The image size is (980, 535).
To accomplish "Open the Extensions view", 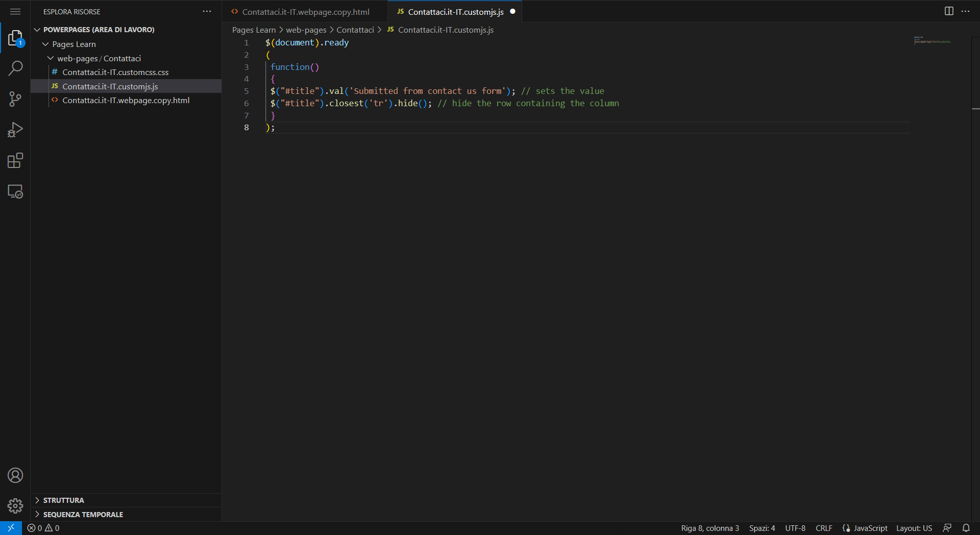I will pyautogui.click(x=15, y=160).
